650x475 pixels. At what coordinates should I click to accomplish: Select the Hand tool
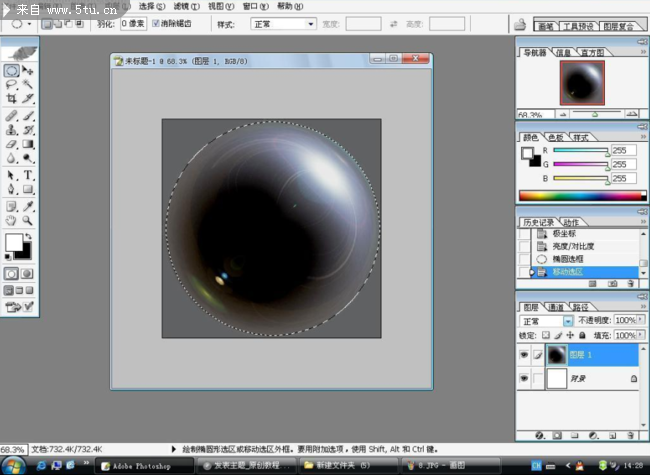[x=11, y=219]
